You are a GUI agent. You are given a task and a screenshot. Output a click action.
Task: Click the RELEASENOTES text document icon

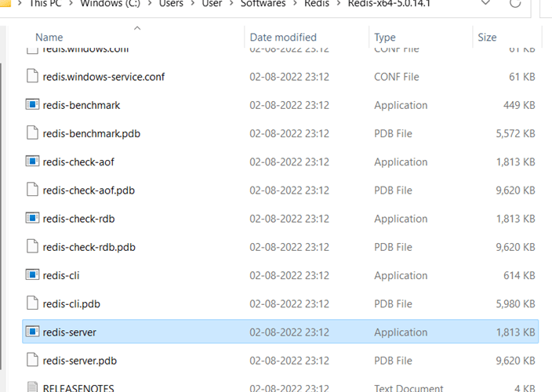click(32, 387)
